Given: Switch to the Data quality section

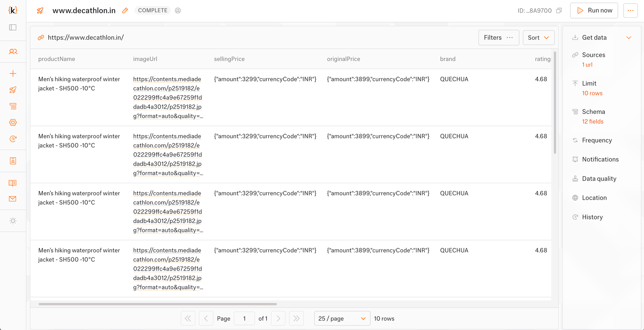Looking at the screenshot, I should pyautogui.click(x=599, y=178).
